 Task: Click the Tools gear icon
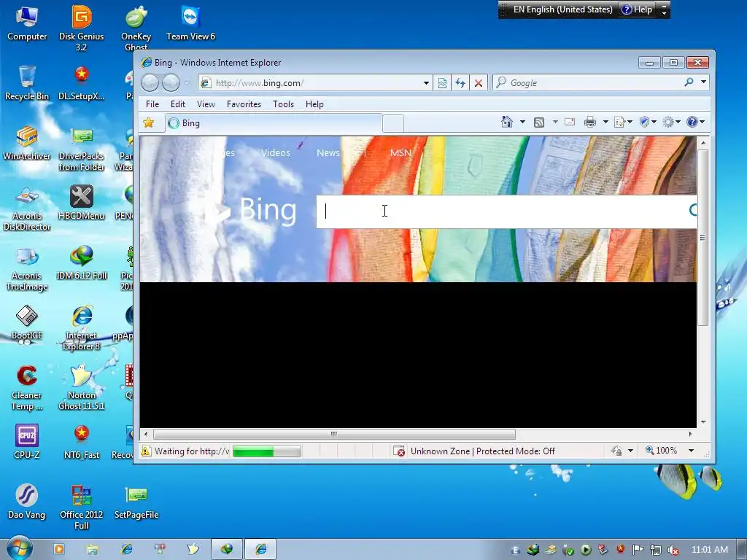668,122
